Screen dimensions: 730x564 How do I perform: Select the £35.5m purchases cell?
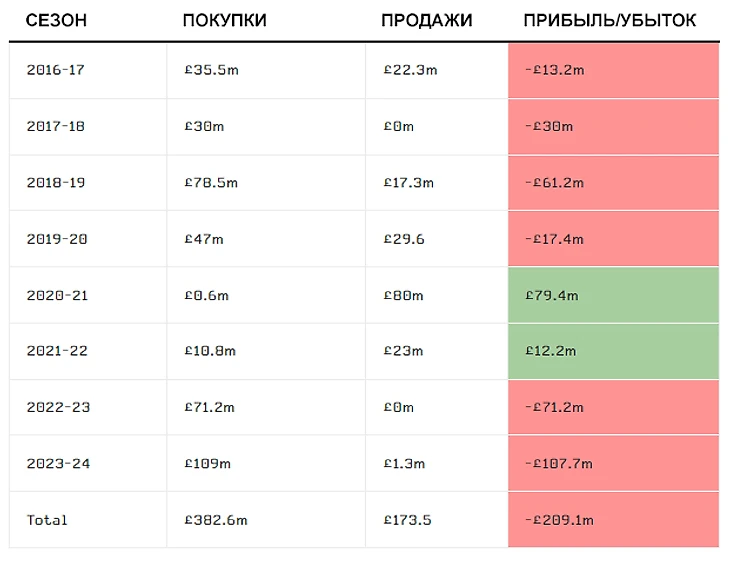click(213, 70)
